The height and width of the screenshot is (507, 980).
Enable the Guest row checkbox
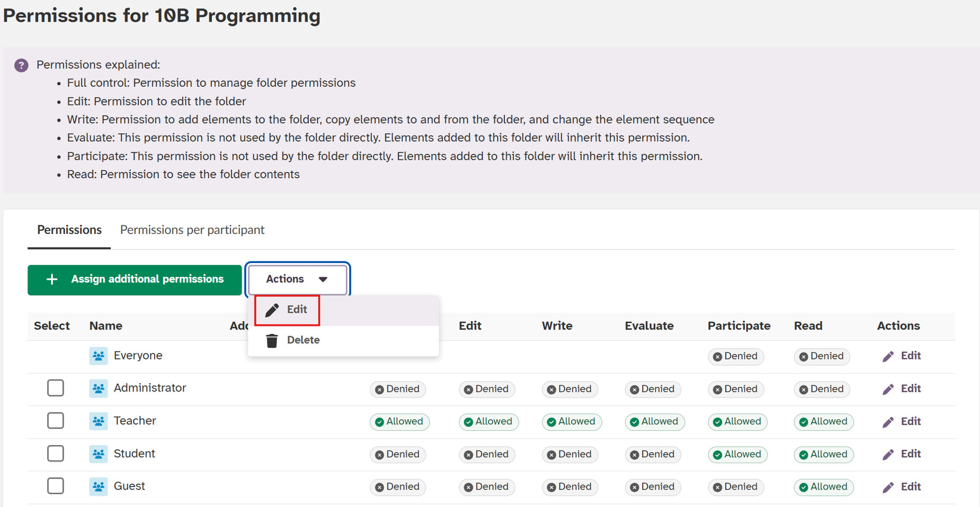(56, 486)
